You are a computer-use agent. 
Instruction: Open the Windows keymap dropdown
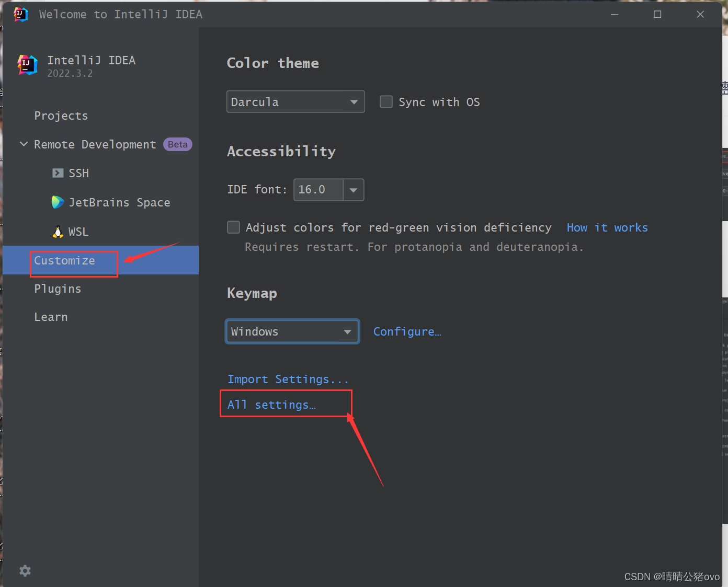click(292, 331)
